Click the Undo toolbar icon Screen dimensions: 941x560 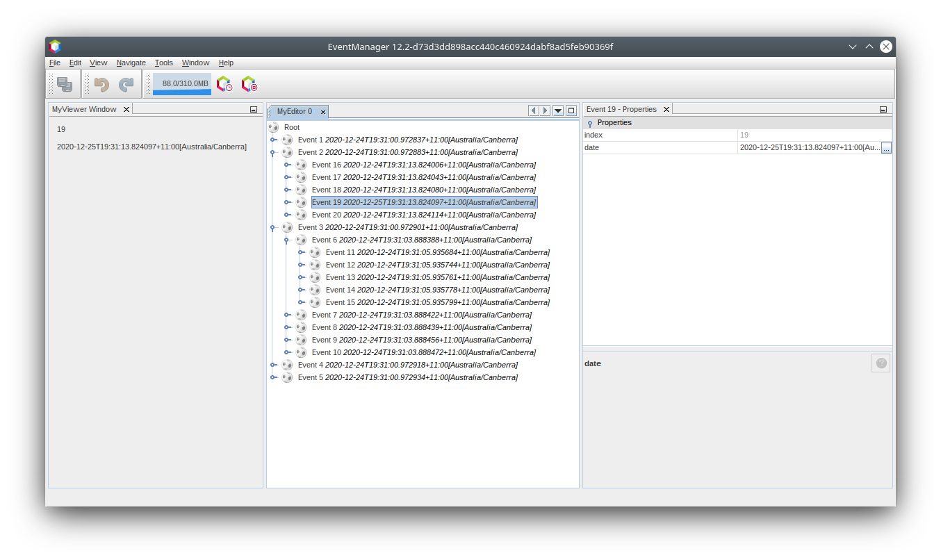tap(101, 84)
